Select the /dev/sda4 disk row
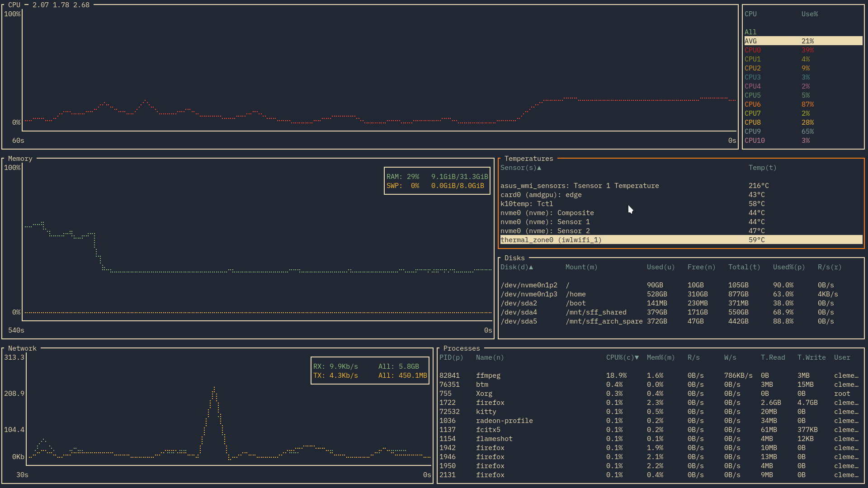Screen dimensions: 868x488 (x=681, y=312)
